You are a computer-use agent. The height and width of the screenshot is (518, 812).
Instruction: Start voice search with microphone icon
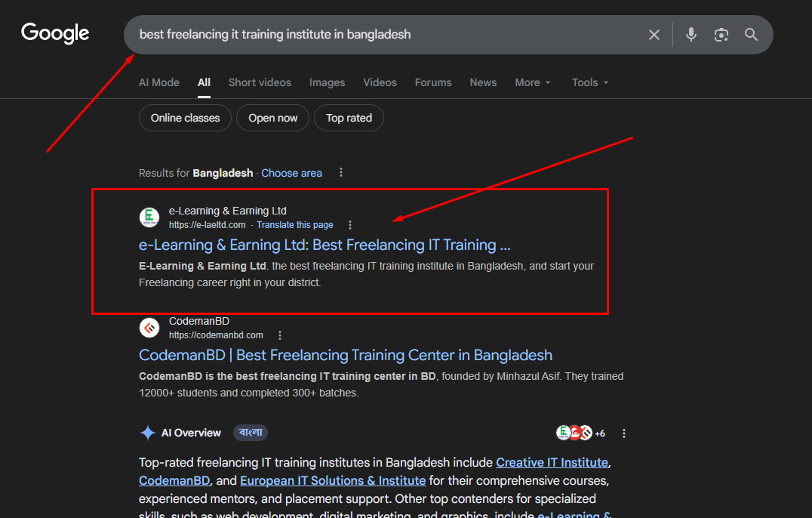[691, 35]
